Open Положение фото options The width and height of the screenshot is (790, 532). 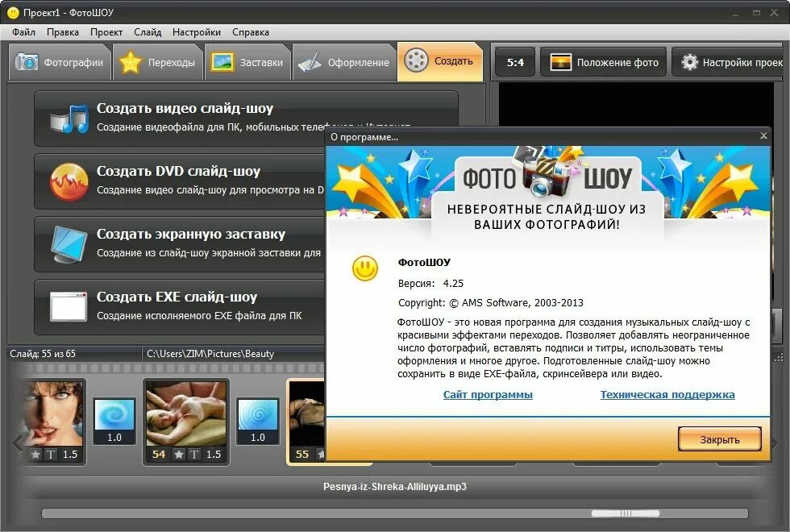(603, 63)
